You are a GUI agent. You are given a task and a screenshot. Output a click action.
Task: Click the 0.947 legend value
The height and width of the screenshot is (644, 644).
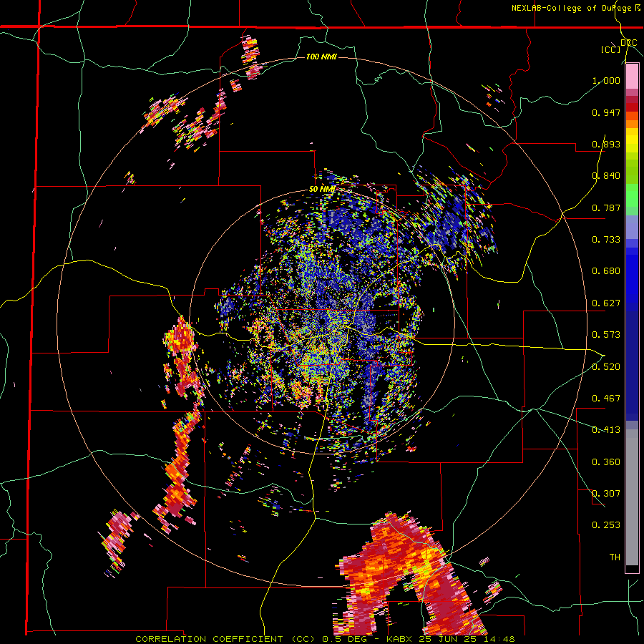(x=606, y=112)
